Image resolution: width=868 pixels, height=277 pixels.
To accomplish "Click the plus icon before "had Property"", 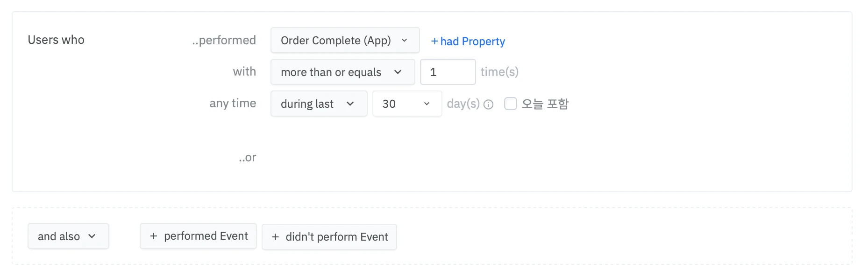I will pos(434,42).
